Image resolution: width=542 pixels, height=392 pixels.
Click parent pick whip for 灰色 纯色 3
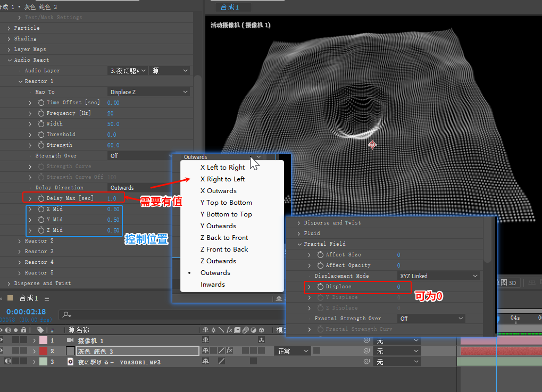pos(367,351)
